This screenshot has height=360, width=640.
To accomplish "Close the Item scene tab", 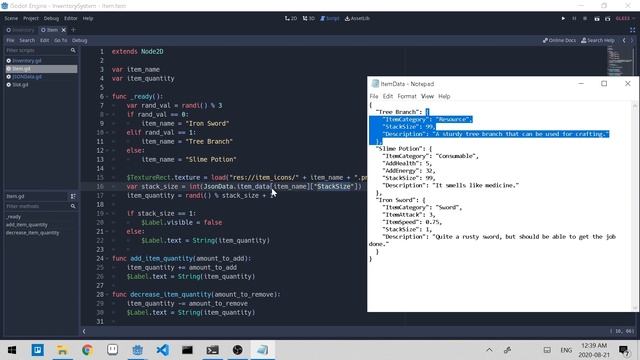I will (64, 30).
